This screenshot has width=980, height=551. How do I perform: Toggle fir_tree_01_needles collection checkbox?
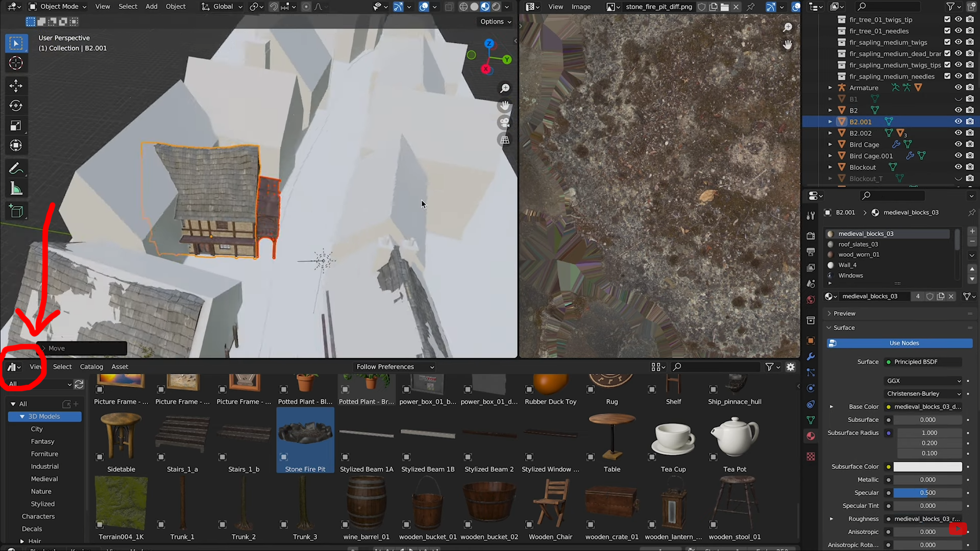(947, 31)
